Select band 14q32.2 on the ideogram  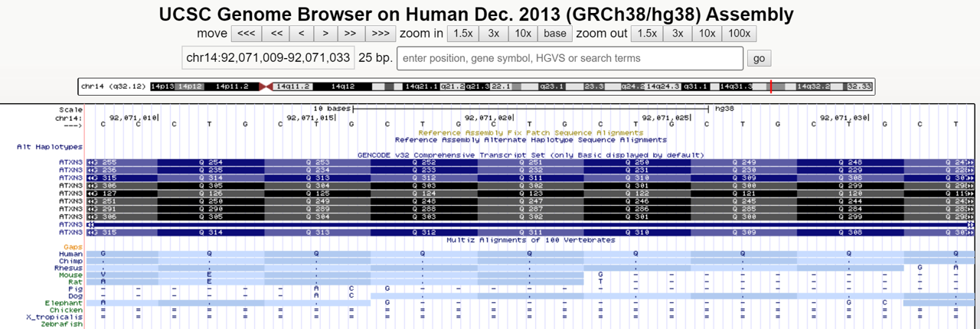pos(813,86)
